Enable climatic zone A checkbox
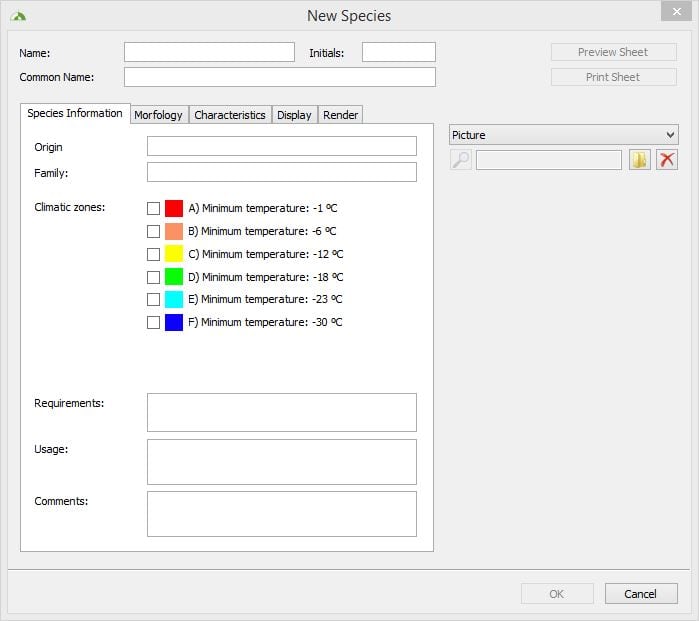Viewport: 699px width, 621px height. coord(153,208)
